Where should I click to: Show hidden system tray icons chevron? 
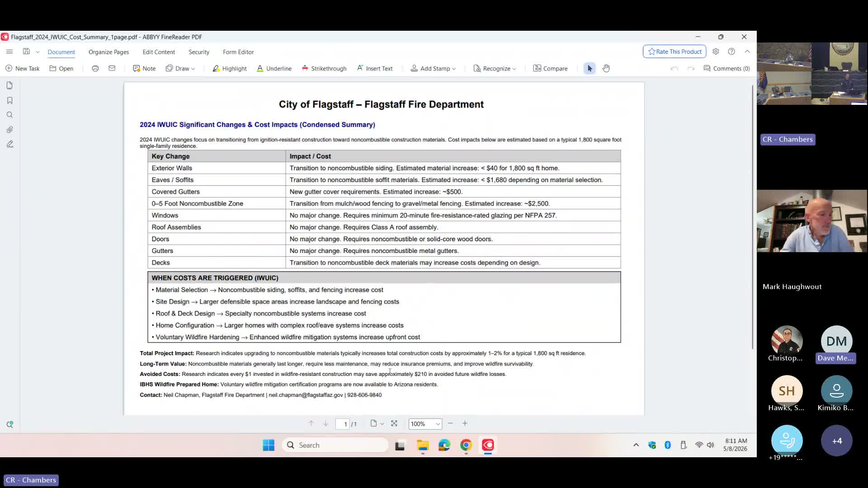pos(636,445)
